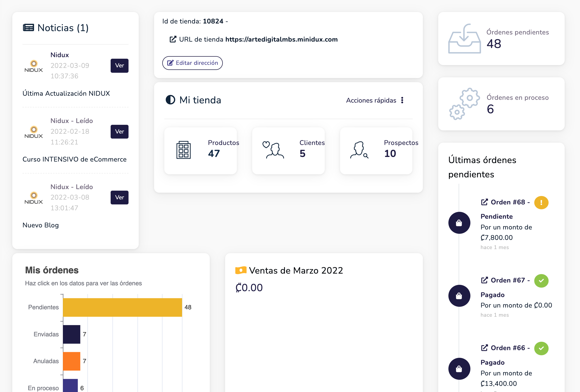Click the yellow warning badge on Orden #68

(541, 203)
